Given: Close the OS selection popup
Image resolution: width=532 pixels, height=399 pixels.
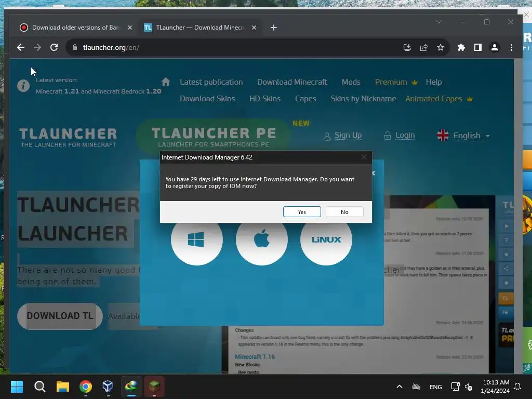Looking at the screenshot, I should point(374,173).
